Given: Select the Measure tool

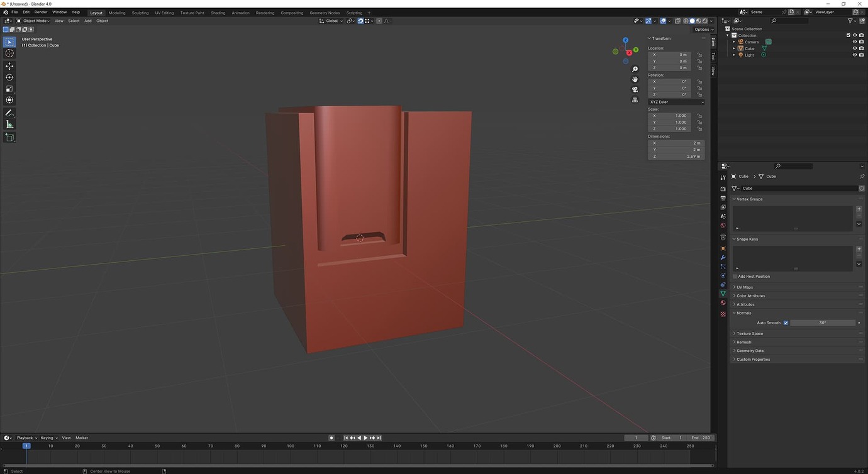Looking at the screenshot, I should pyautogui.click(x=9, y=124).
